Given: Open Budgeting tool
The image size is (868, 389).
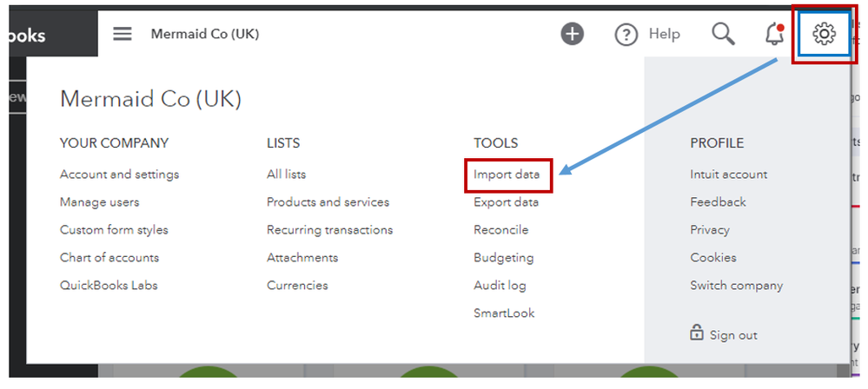Looking at the screenshot, I should [x=504, y=258].
